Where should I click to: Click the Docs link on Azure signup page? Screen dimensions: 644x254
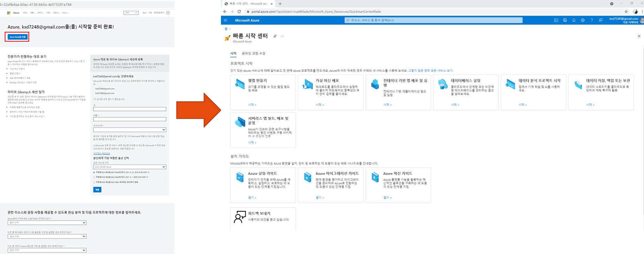(x=144, y=13)
